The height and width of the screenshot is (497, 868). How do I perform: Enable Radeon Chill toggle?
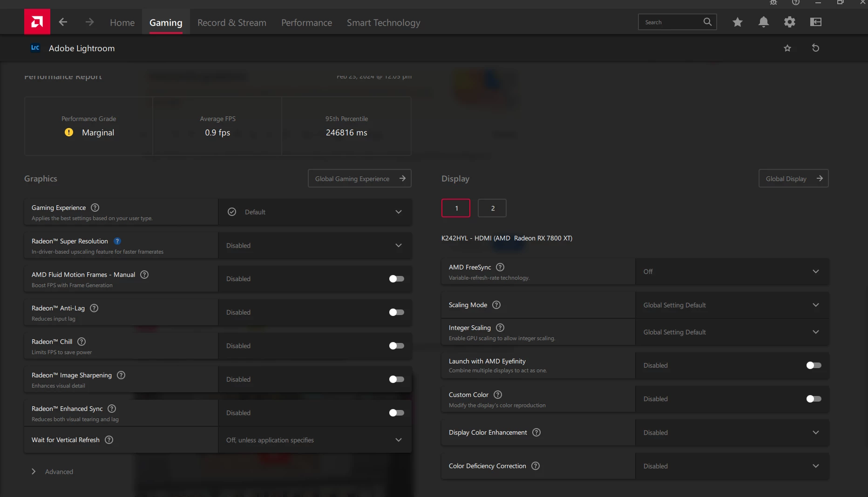click(x=396, y=346)
